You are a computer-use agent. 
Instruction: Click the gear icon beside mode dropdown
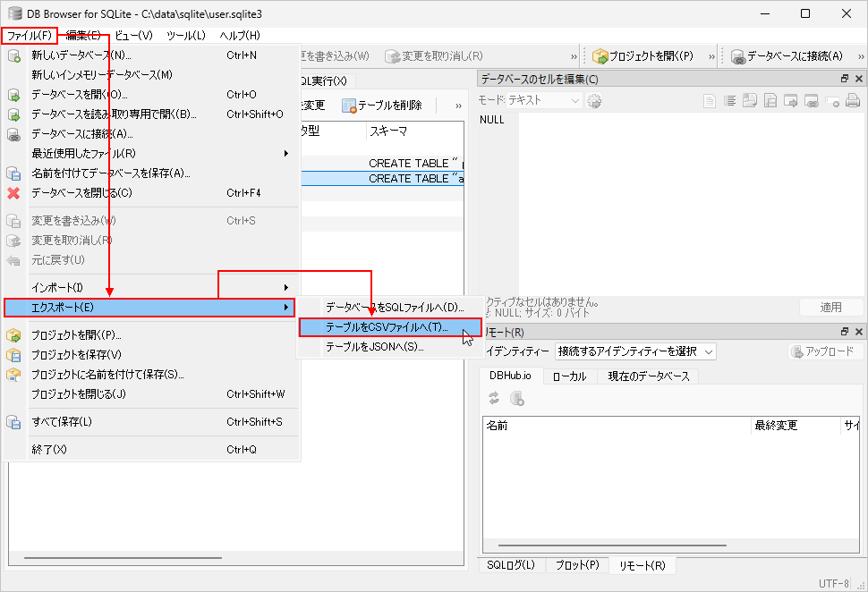pyautogui.click(x=593, y=101)
